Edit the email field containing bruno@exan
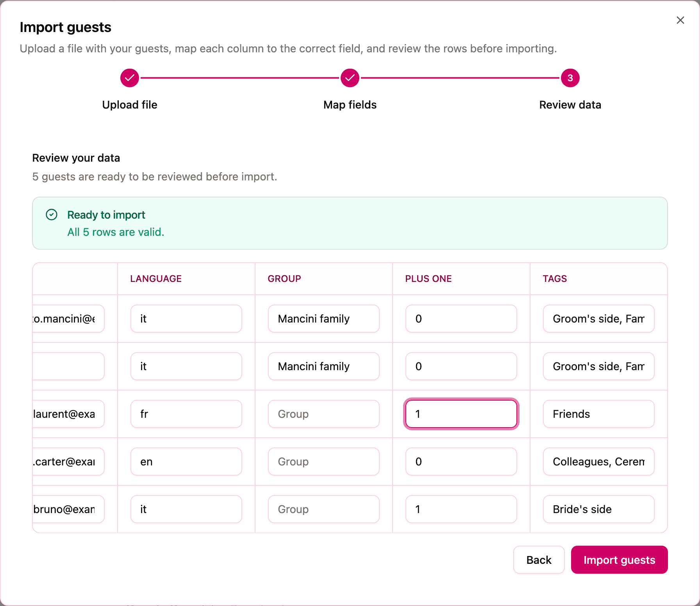700x606 pixels. point(68,509)
